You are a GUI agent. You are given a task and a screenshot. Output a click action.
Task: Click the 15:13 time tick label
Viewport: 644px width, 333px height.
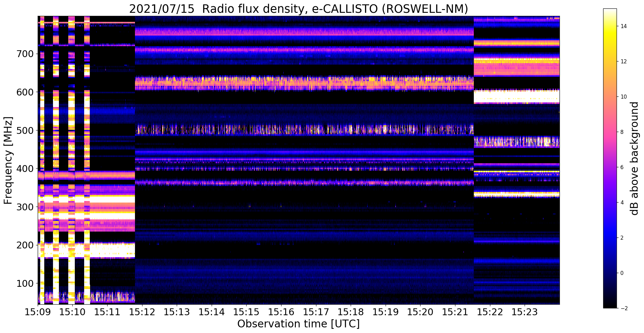tap(177, 311)
